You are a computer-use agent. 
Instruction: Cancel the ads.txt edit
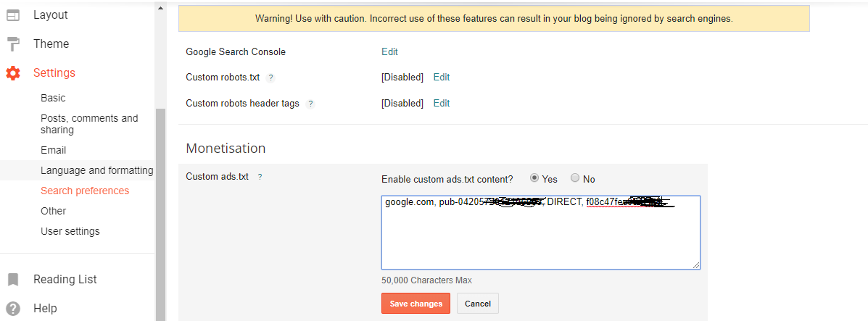pyautogui.click(x=478, y=304)
